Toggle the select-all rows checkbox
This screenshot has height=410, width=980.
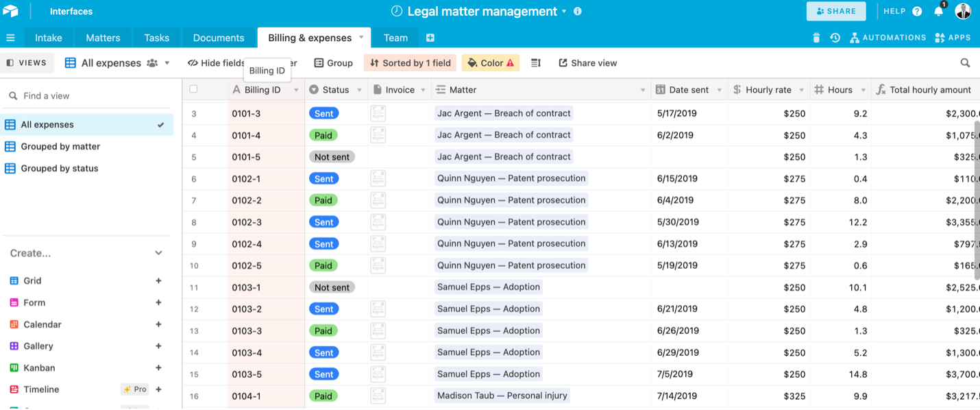coord(193,89)
